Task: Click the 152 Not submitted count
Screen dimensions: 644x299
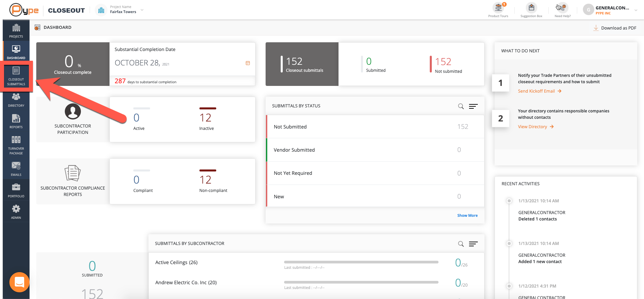Action: pos(443,62)
